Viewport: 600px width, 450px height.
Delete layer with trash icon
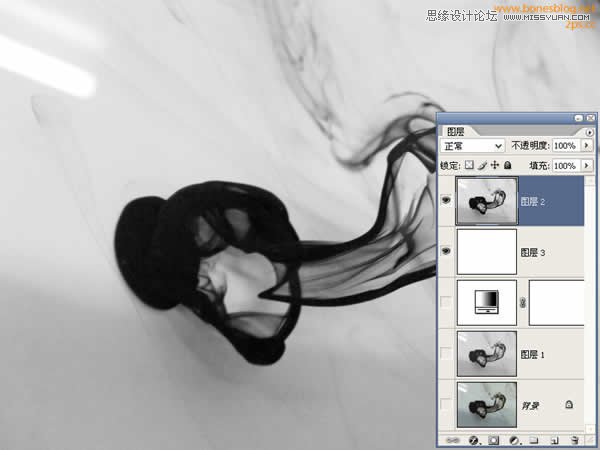(x=574, y=440)
